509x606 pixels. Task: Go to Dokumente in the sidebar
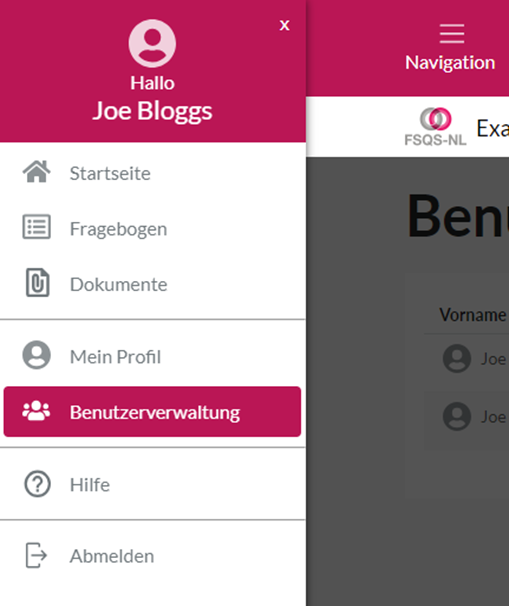click(x=152, y=284)
